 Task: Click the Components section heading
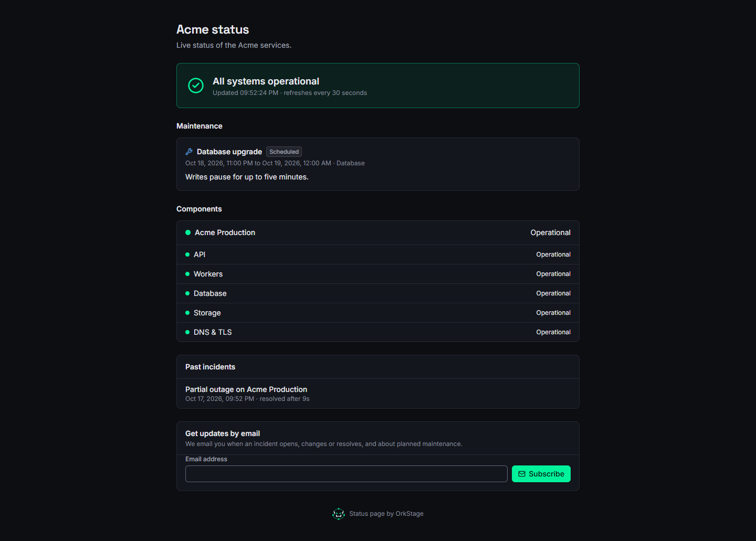coord(199,209)
